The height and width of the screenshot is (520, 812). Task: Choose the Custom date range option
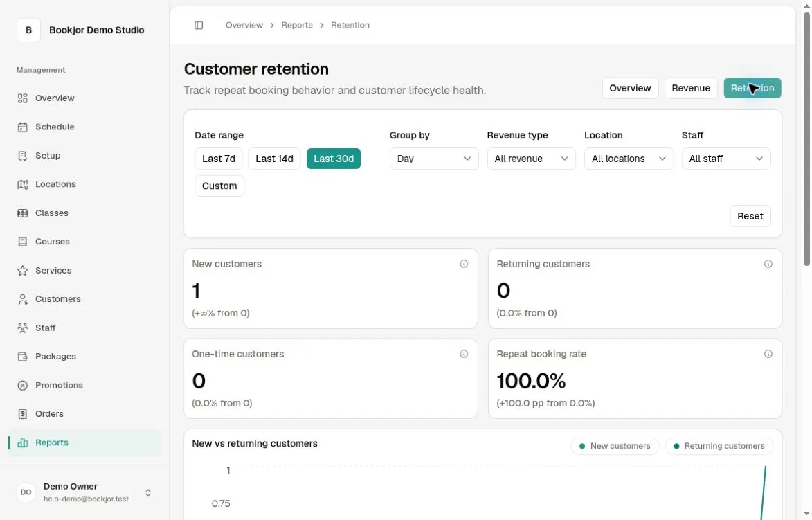coord(219,186)
